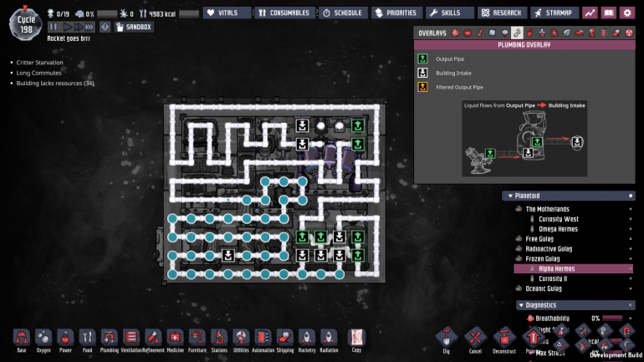Open the Base build category
The image size is (644, 362).
click(x=22, y=340)
